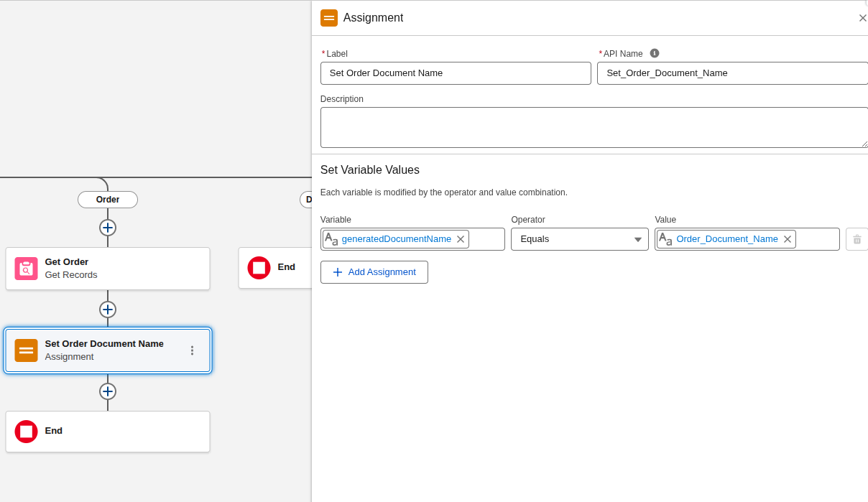Click the API Name info icon
This screenshot has height=502, width=868.
point(655,53)
